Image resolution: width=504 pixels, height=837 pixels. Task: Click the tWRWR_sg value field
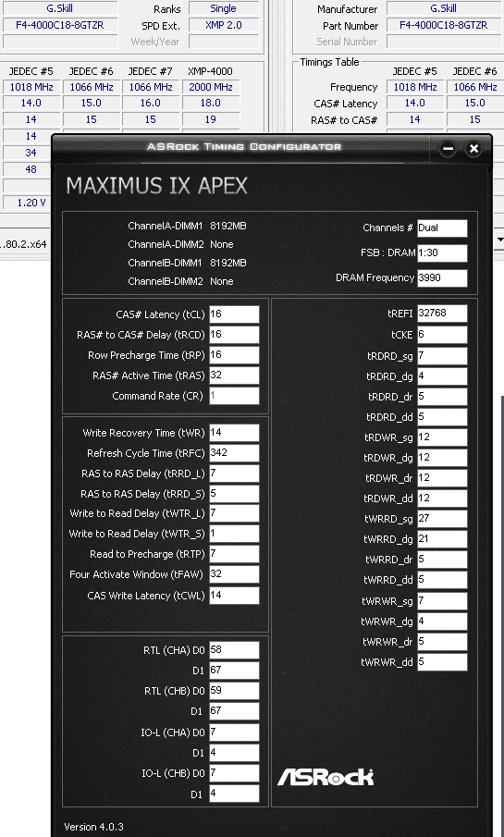[443, 601]
